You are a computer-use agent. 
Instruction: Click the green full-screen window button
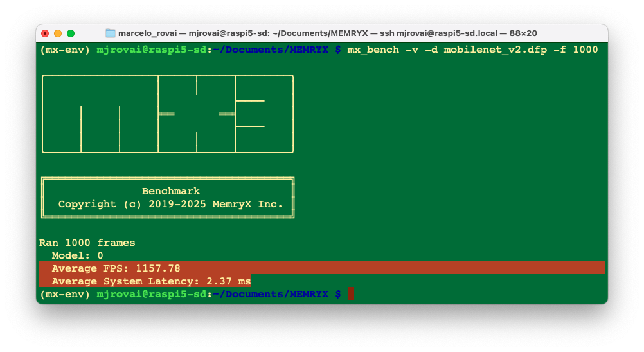coord(71,33)
